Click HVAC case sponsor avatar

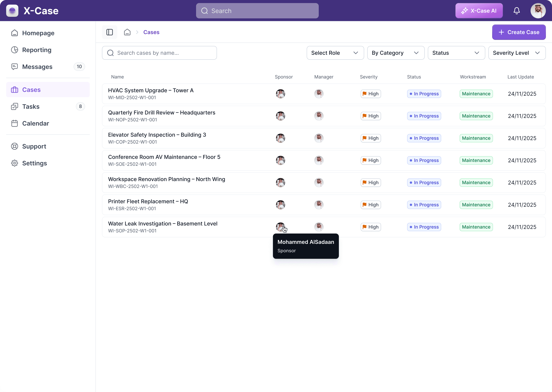280,94
